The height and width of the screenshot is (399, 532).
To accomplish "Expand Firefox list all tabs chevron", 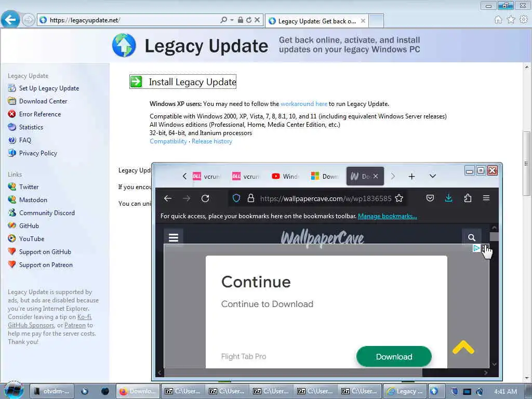I will click(433, 176).
